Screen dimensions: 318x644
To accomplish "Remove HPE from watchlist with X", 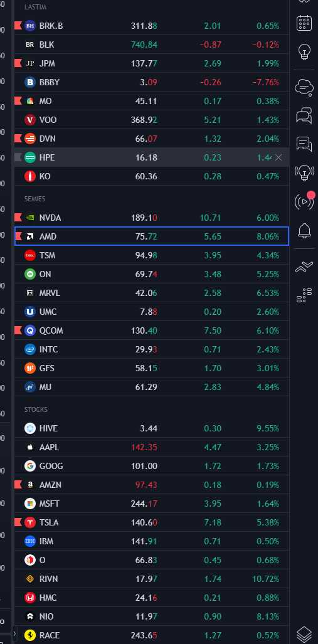I will coord(278,157).
